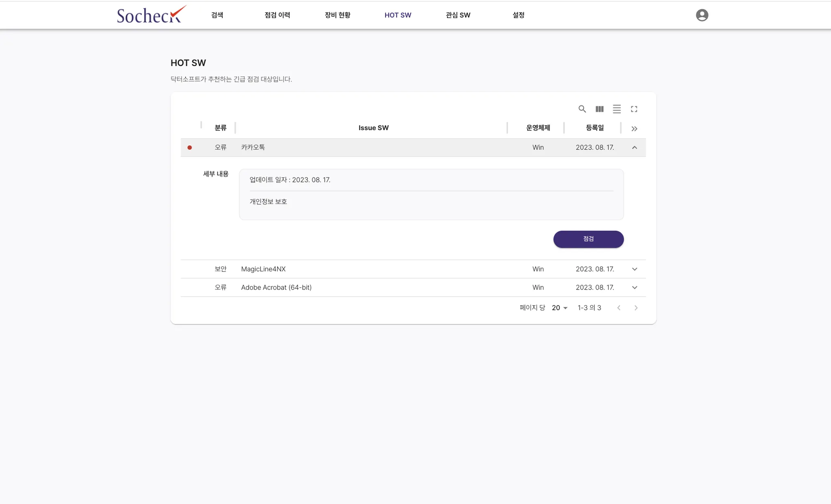Open the 검색 menu tab
The height and width of the screenshot is (504, 831).
(217, 15)
